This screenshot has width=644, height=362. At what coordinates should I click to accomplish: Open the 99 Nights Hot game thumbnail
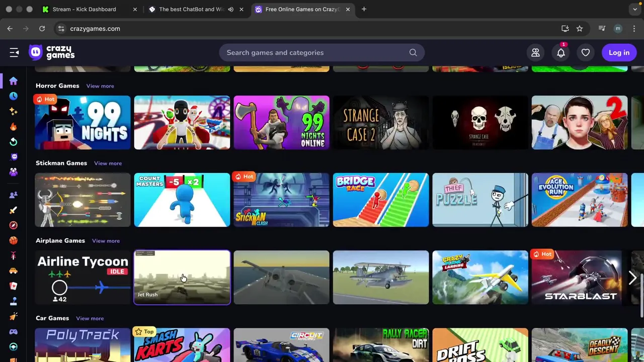click(x=83, y=123)
